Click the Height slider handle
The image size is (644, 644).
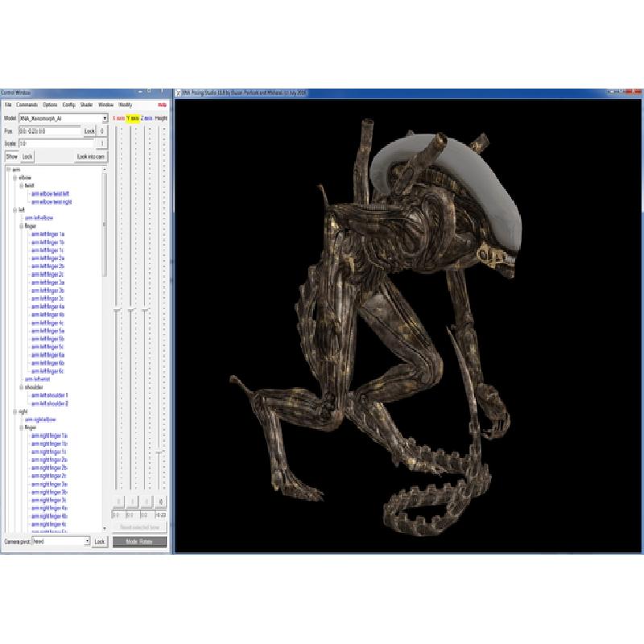(159, 452)
